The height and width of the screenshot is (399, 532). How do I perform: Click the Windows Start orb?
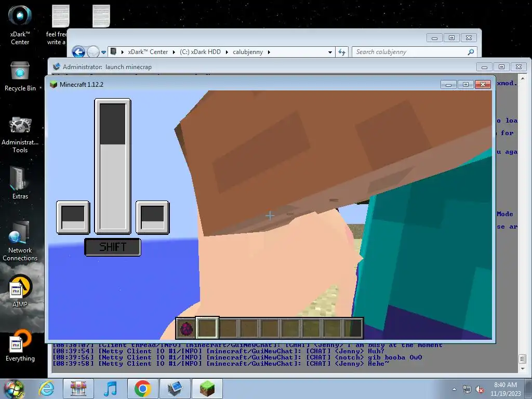[x=14, y=389]
